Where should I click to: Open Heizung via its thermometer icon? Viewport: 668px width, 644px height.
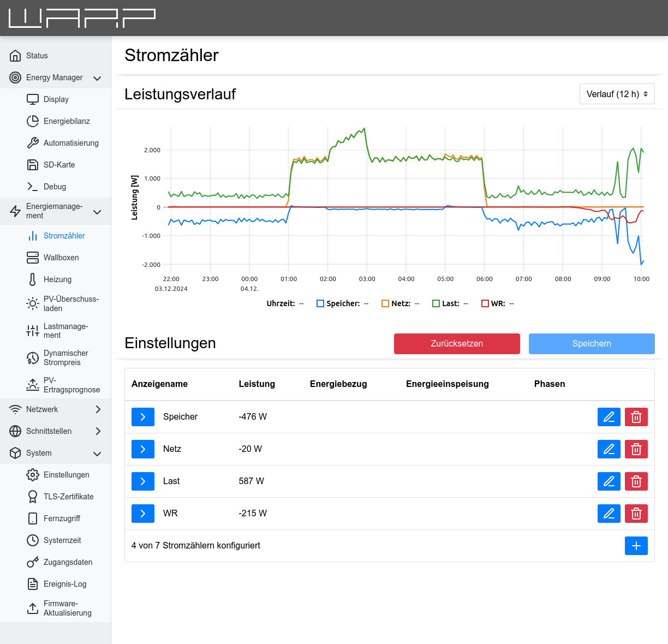coord(33,279)
